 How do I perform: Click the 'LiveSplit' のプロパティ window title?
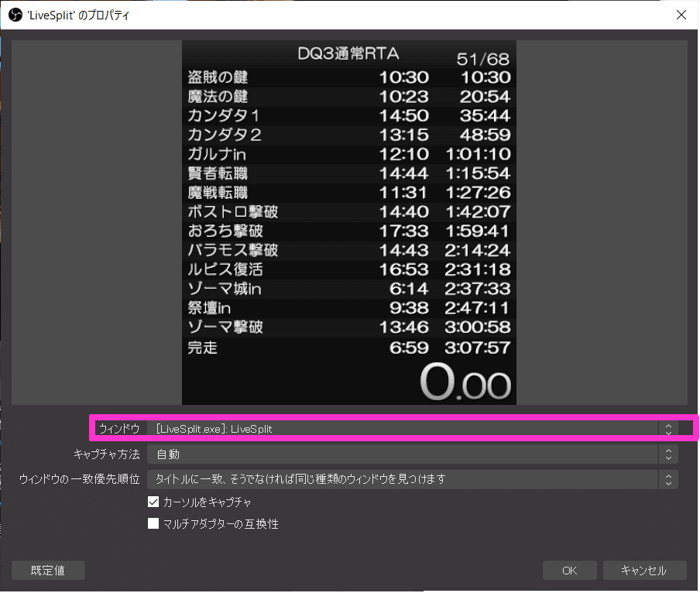78,15
